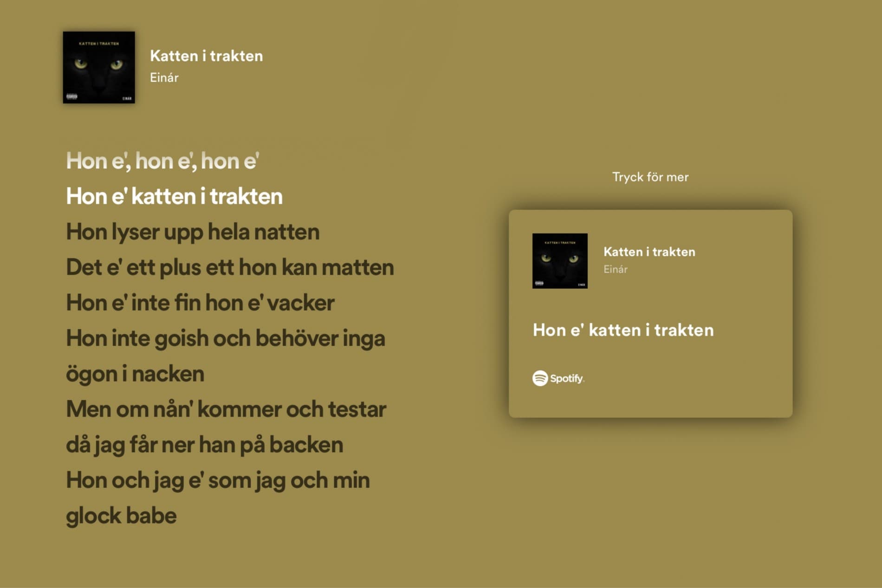Jump to lyric "Hon lyser upp hela natten"
This screenshot has height=588, width=882.
point(193,232)
